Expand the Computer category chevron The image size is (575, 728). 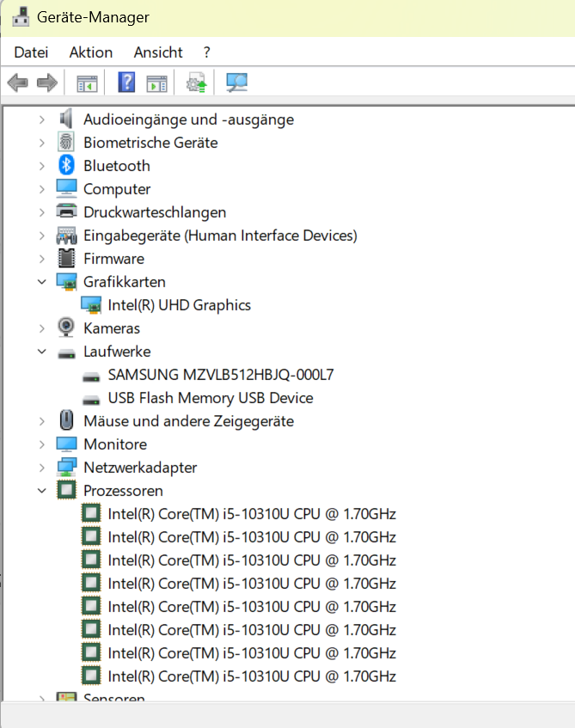(x=42, y=189)
